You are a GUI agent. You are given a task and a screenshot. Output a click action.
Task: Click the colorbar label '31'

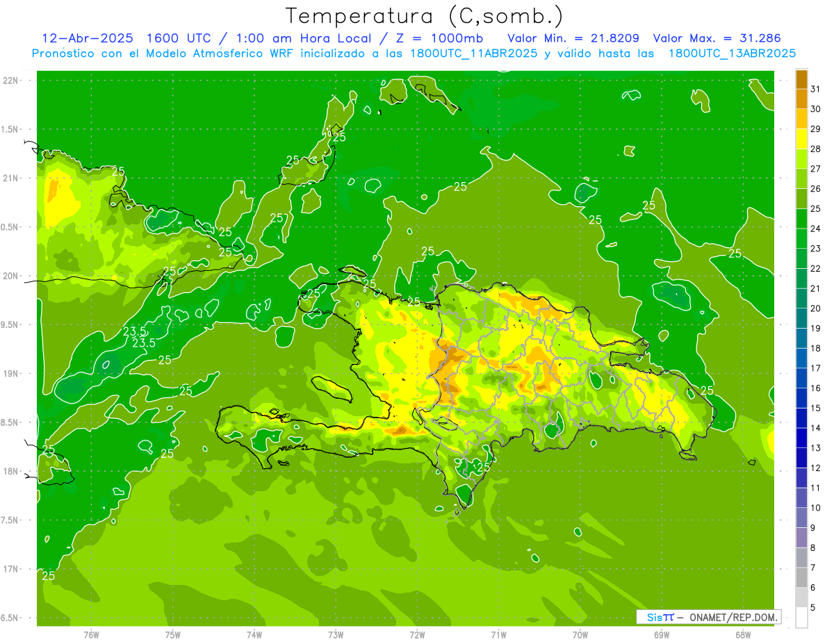816,89
